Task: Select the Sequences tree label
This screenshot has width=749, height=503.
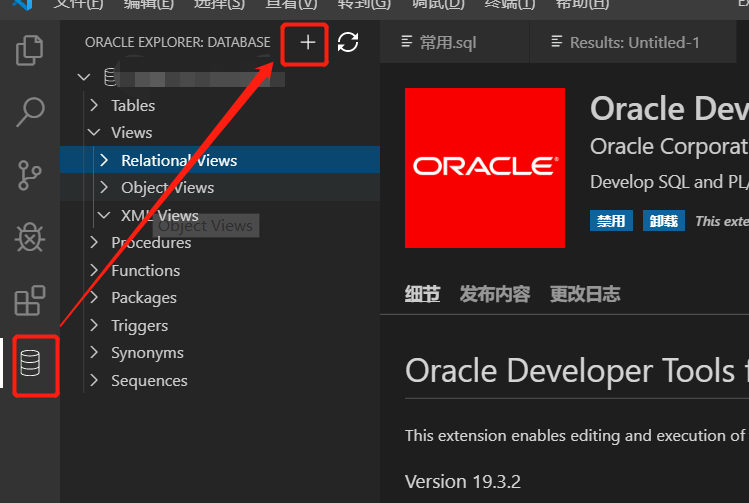Action: coord(150,381)
